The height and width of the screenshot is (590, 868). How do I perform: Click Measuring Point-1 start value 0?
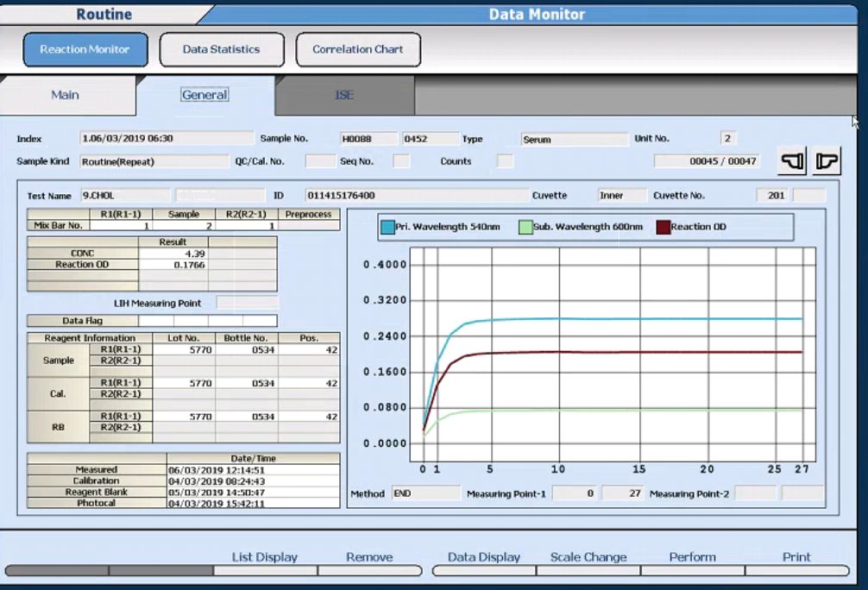point(575,493)
